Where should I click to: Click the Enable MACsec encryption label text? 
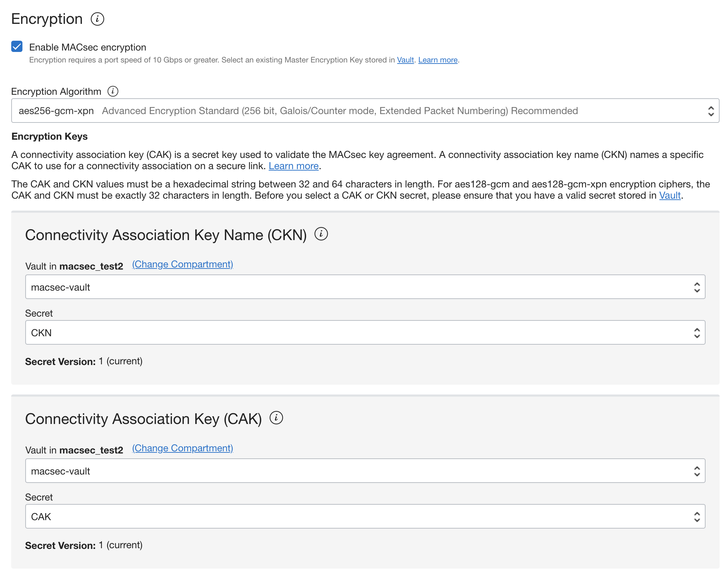88,47
